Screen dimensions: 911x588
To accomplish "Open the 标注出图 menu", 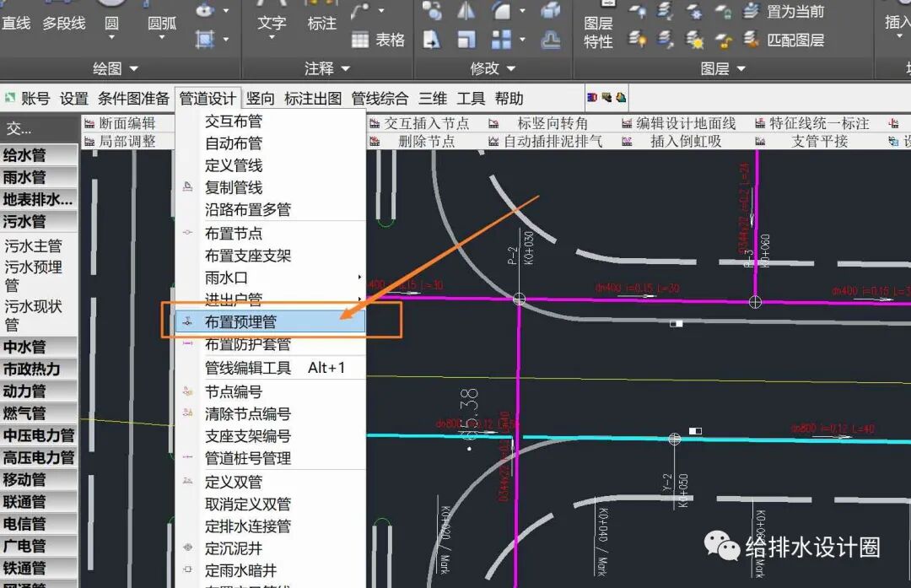I will (313, 98).
